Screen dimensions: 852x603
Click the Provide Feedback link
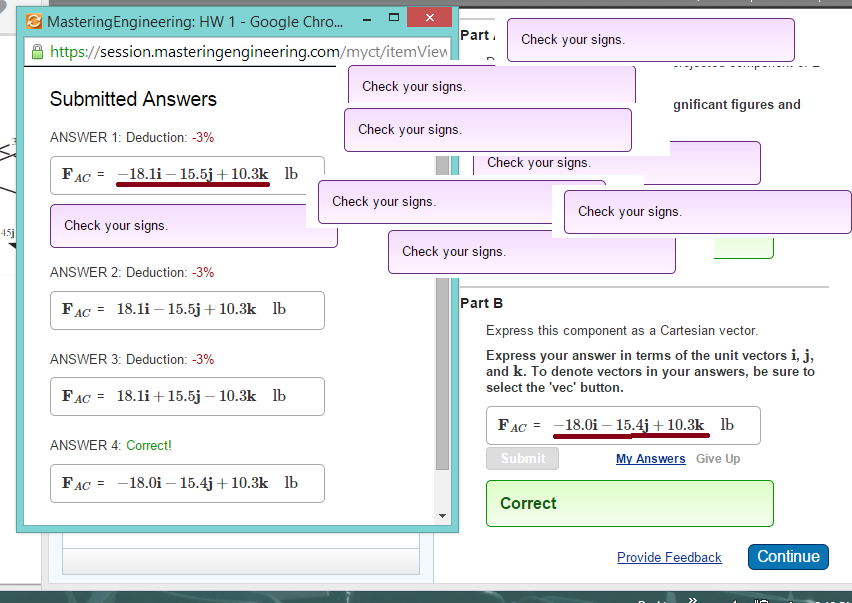[669, 557]
